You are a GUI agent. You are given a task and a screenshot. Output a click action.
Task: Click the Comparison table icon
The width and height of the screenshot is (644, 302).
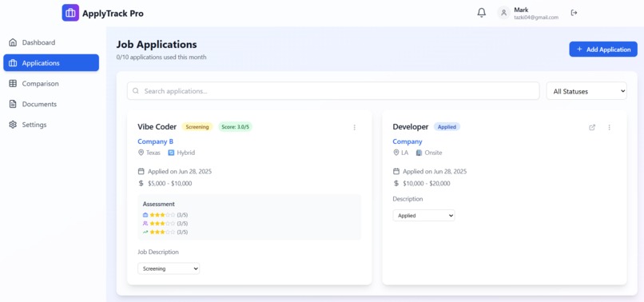[13, 83]
